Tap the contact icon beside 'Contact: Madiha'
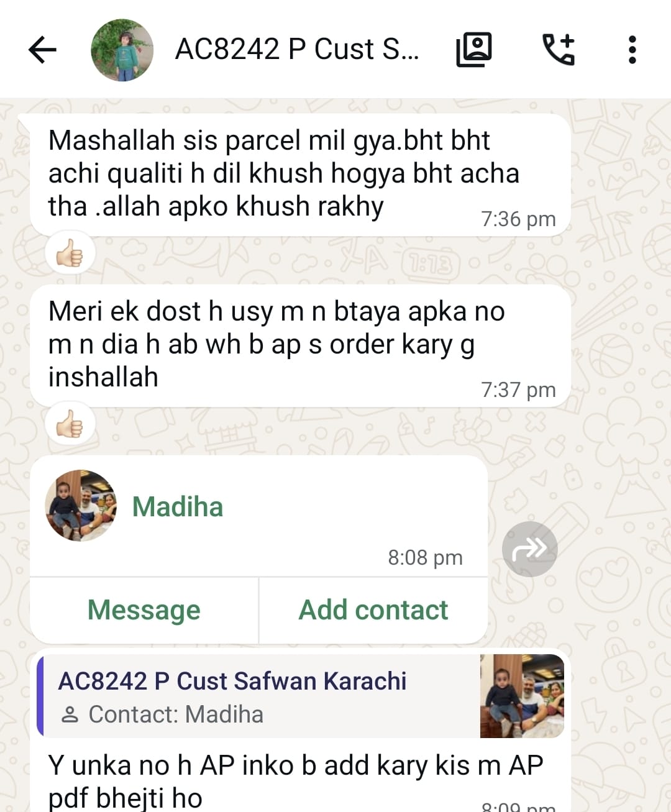The height and width of the screenshot is (812, 671). click(x=70, y=714)
